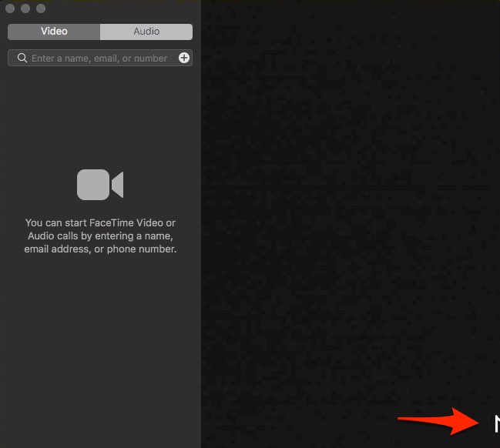Focus the name, email, or number field
This screenshot has height=448, width=500.
click(100, 58)
